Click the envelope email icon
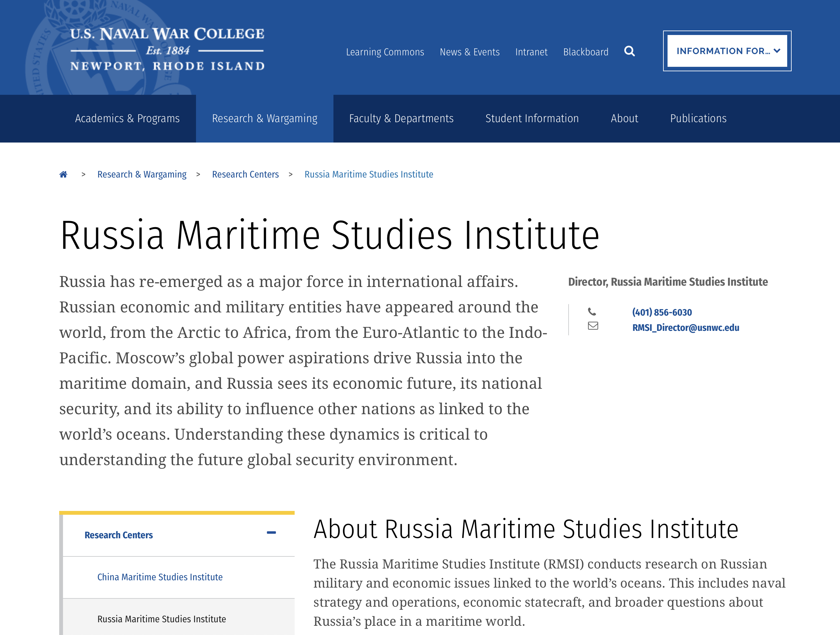840x635 pixels. coord(593,326)
